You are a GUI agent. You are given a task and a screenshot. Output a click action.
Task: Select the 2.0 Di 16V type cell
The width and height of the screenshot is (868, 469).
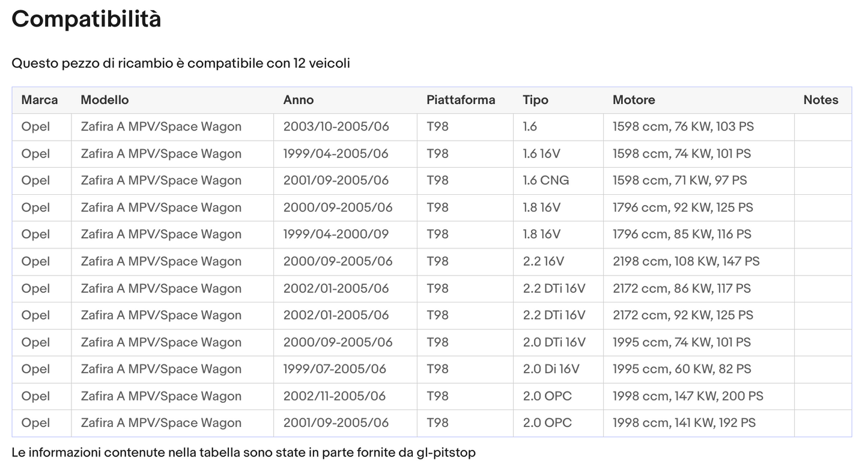551,369
